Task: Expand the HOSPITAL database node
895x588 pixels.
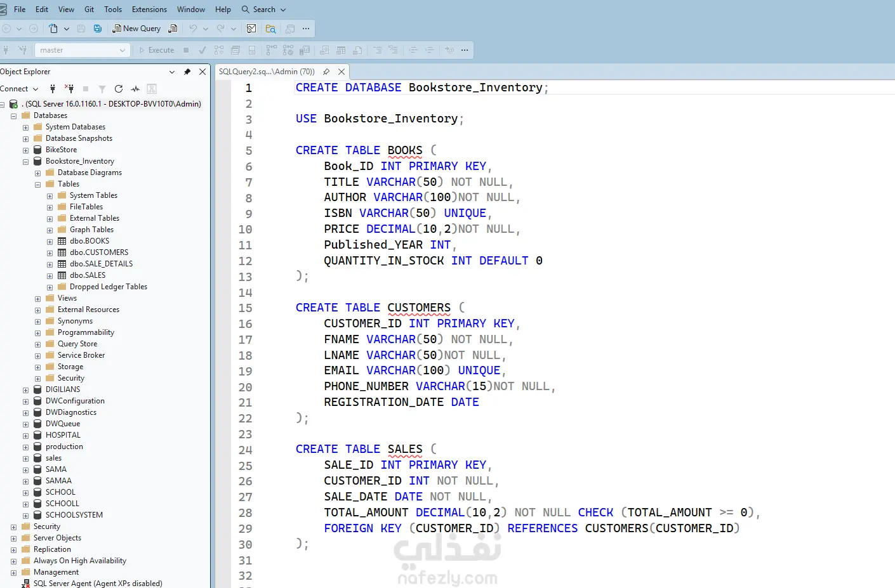Action: 25,436
